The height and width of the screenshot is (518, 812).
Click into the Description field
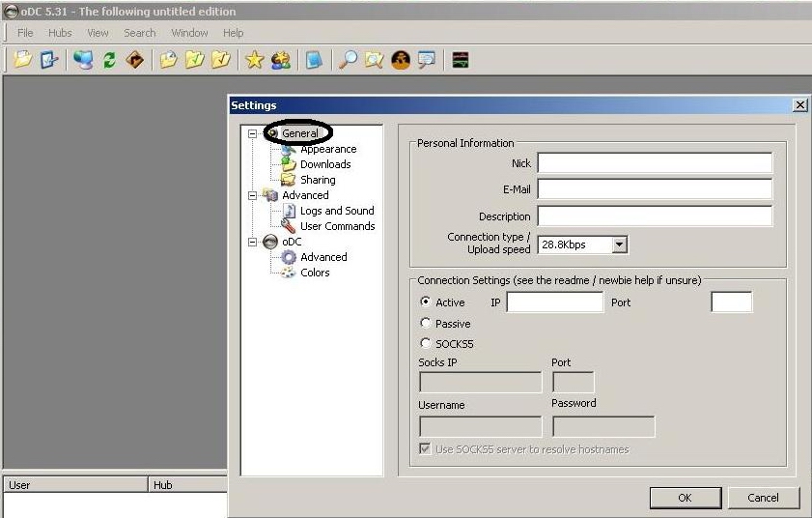655,216
